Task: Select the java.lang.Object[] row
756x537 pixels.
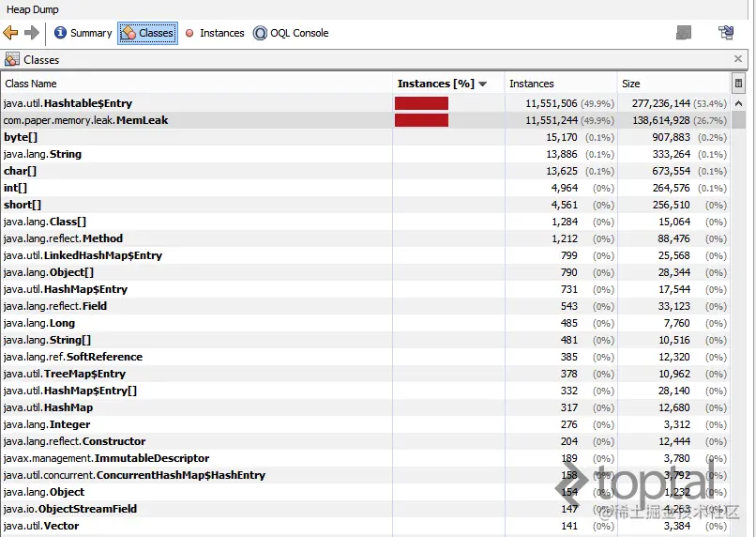Action: 366,272
